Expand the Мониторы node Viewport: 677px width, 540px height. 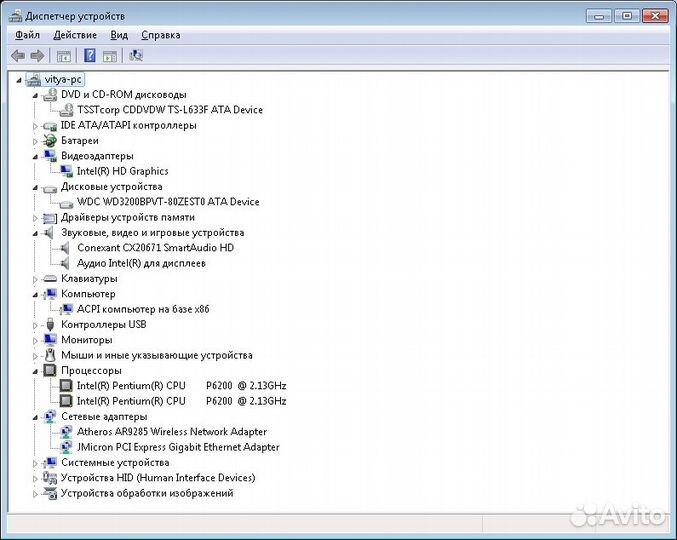tap(35, 341)
